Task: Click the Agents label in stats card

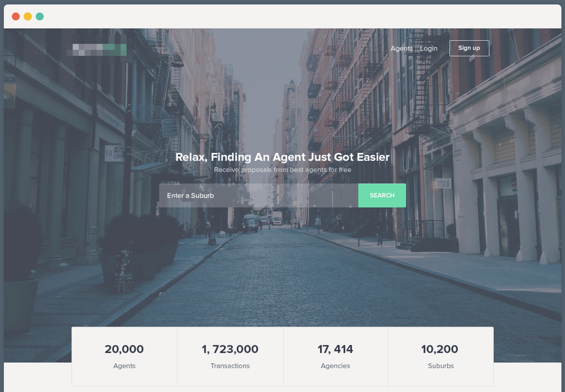Action: [x=124, y=366]
